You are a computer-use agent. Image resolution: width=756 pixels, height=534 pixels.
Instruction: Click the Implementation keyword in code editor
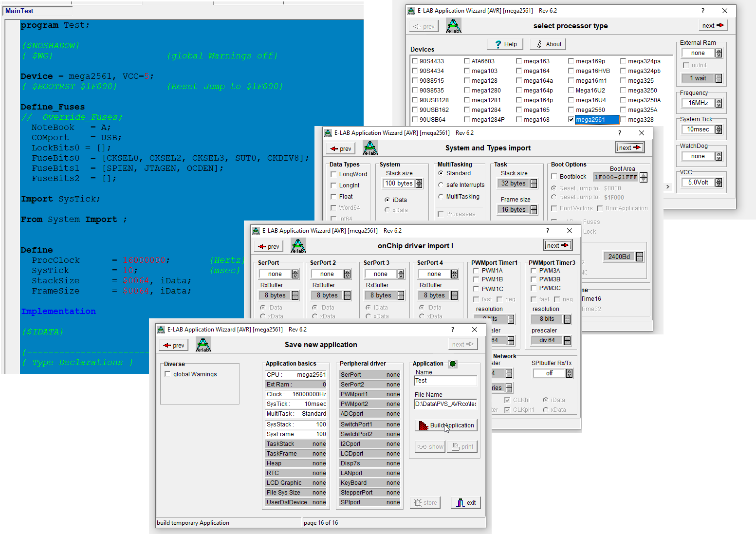pyautogui.click(x=58, y=311)
